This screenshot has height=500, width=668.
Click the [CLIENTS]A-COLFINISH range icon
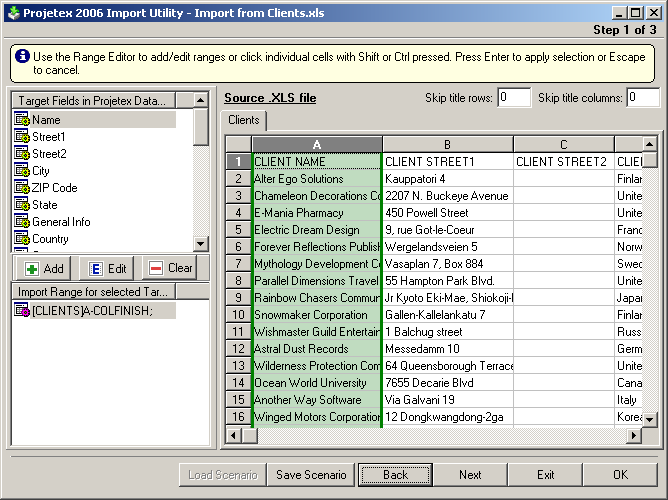pyautogui.click(x=21, y=311)
